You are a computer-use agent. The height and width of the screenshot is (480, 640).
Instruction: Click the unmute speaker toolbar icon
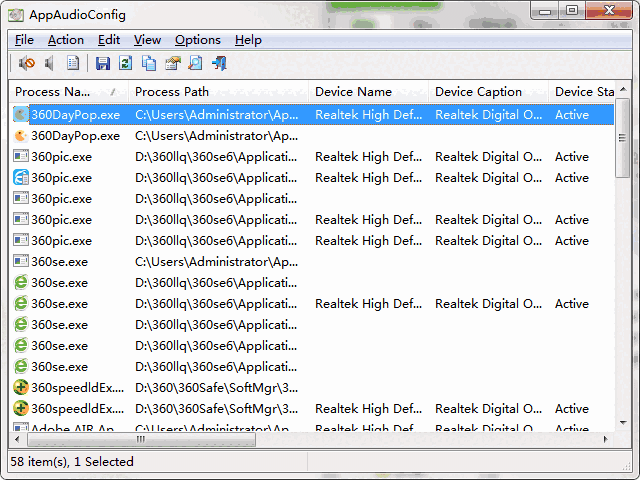tap(49, 63)
